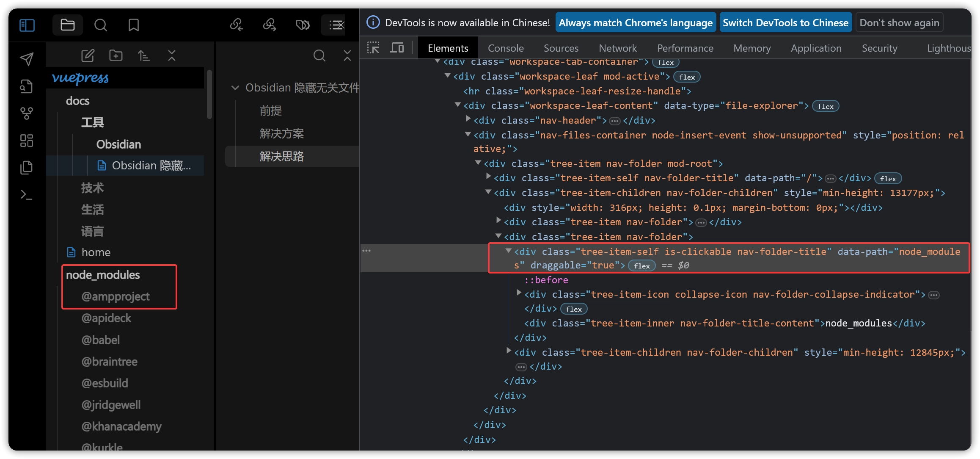
Task: Click the Always match Chrome's language button
Action: point(636,22)
